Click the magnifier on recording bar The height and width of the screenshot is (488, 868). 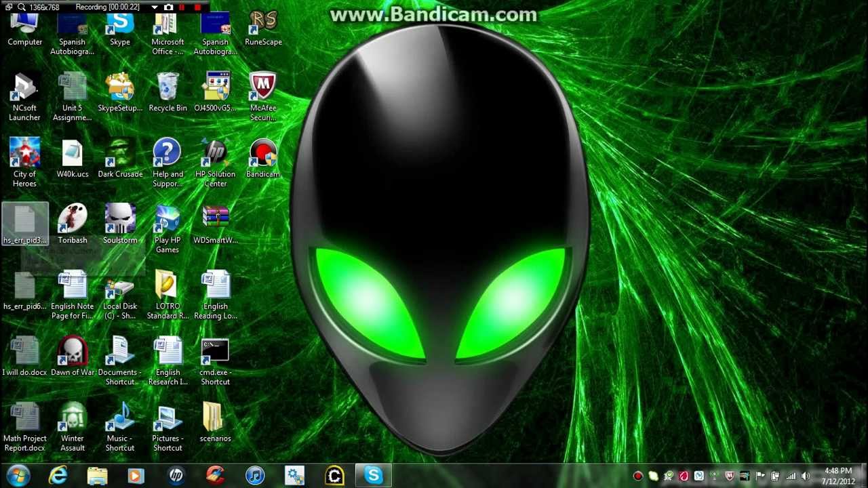tap(22, 7)
